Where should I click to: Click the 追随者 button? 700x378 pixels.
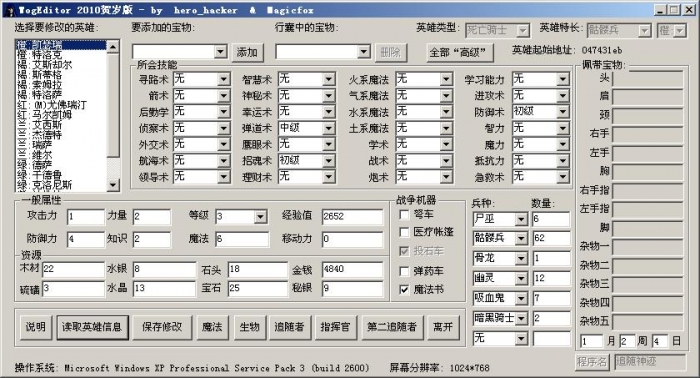tap(289, 327)
